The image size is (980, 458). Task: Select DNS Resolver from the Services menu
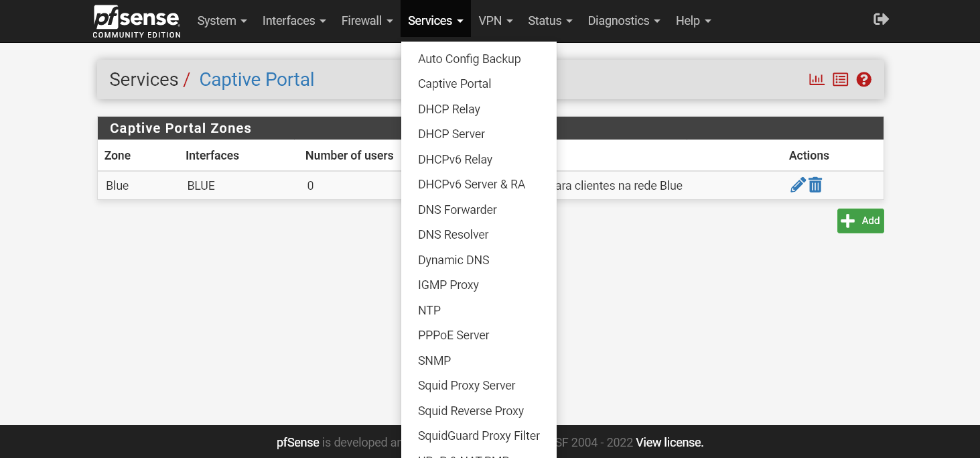(x=453, y=234)
